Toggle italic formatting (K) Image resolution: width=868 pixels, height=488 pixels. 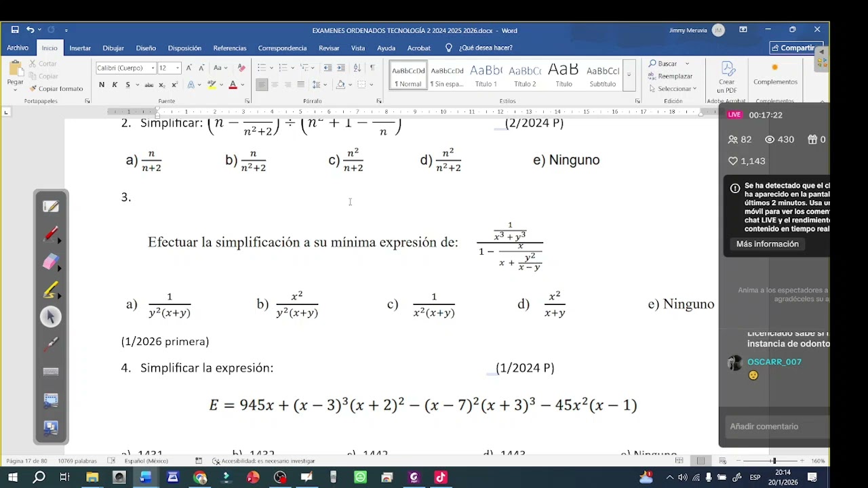tap(115, 85)
